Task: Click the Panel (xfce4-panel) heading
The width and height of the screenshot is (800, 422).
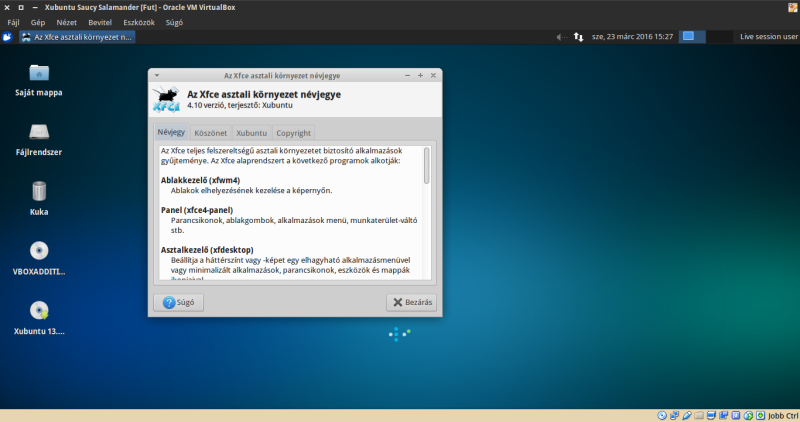Action: (197, 210)
